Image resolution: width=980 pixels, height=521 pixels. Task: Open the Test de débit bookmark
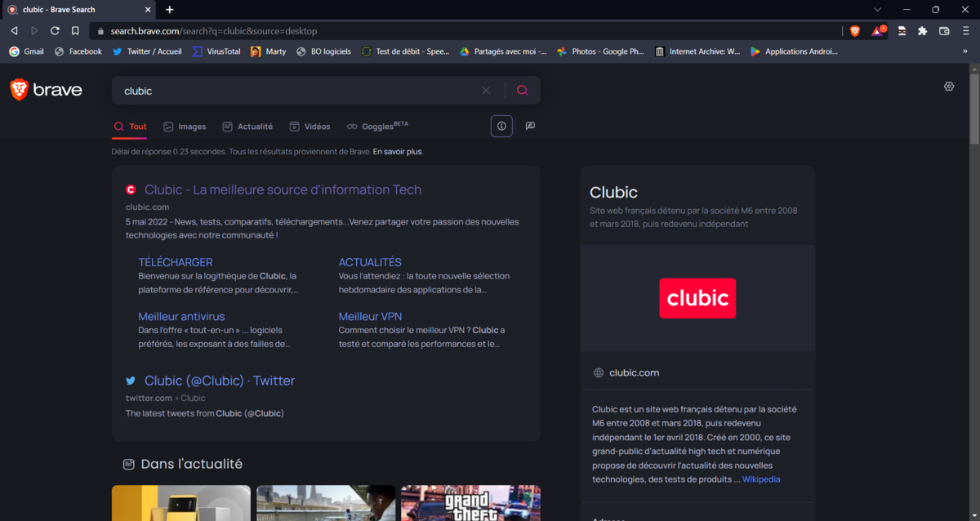406,51
